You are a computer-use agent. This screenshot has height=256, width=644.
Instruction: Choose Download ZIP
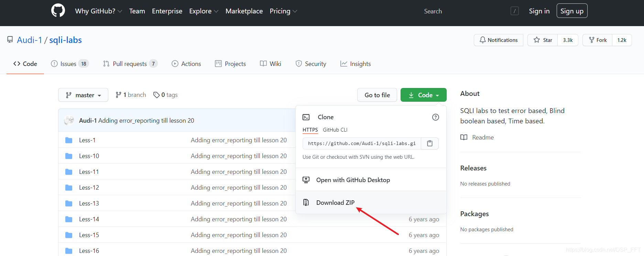[371, 202]
